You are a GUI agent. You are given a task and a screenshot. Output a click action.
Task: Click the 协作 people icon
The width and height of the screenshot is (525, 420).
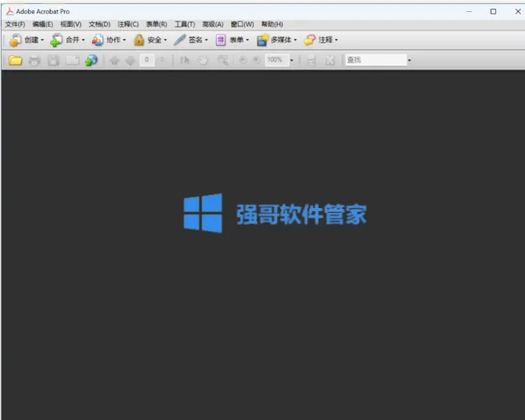click(98, 40)
